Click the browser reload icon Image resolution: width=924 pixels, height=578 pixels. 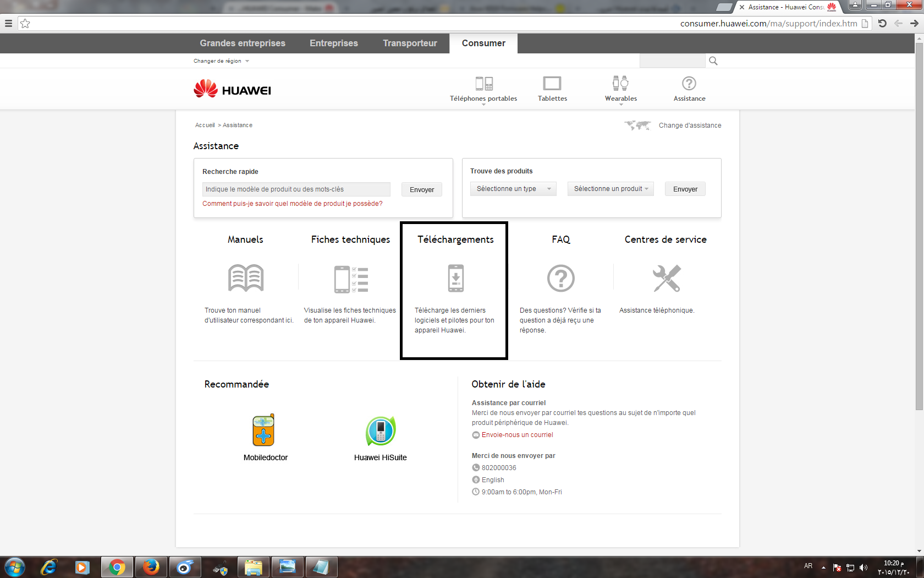tap(882, 23)
